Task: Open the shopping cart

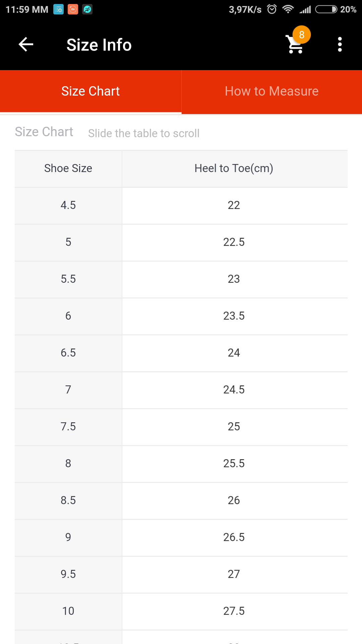Action: pos(295,45)
